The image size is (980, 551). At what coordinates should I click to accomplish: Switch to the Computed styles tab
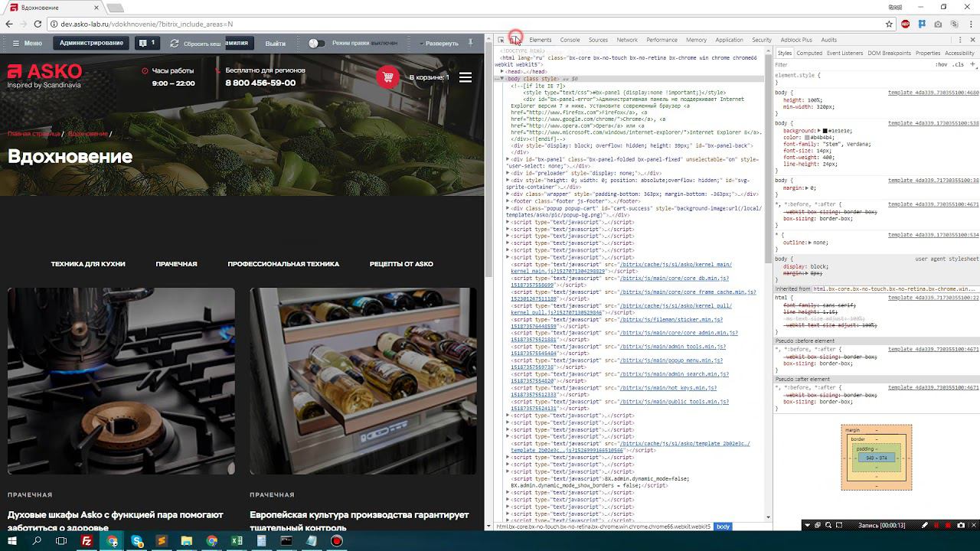809,54
